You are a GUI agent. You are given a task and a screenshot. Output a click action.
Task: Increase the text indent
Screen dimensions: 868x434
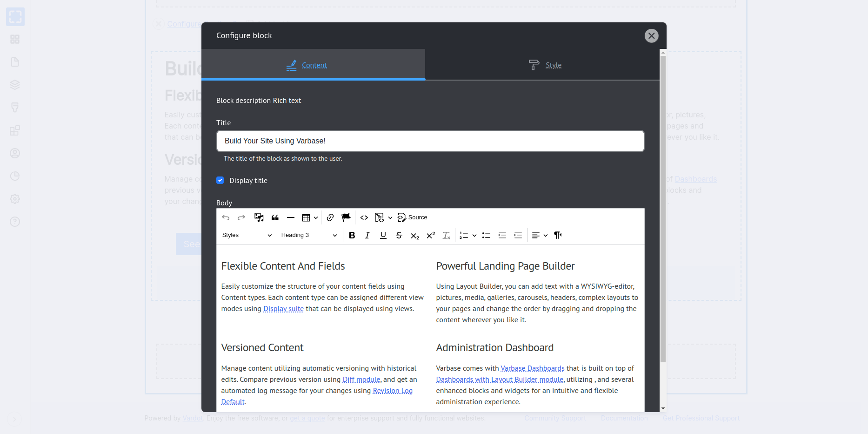click(518, 235)
